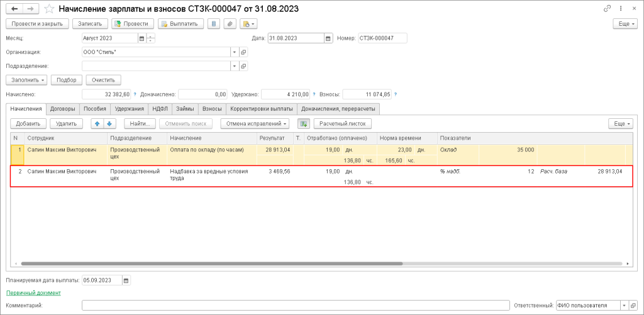Screen dimensions: 644x315
Task: Switch to the Удержания tab
Action: click(x=130, y=109)
